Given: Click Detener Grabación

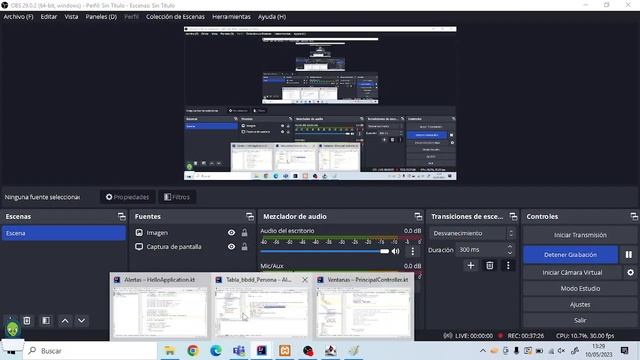Looking at the screenshot, I should click(571, 255).
